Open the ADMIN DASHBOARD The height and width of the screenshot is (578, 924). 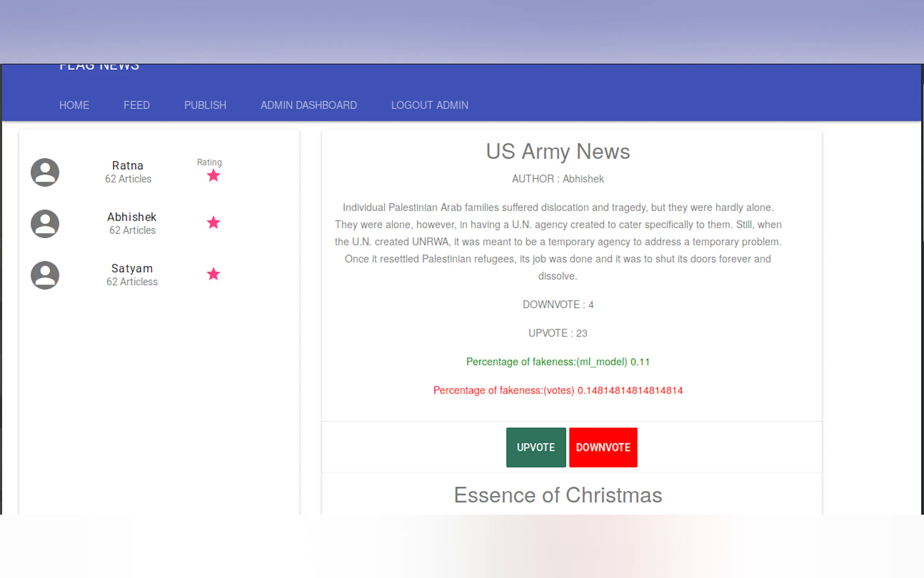pos(308,105)
